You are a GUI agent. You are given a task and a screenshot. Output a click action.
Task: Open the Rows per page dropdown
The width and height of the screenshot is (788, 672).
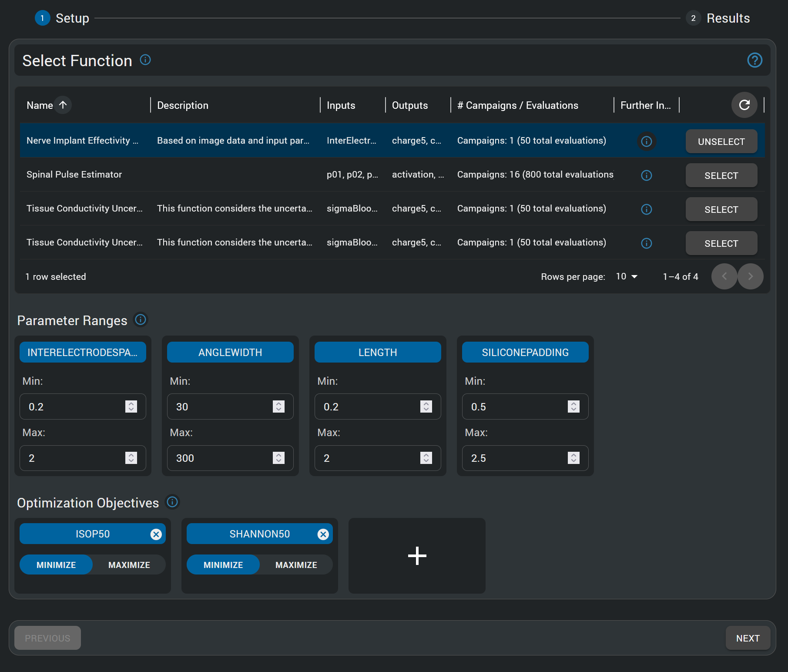[x=626, y=276]
